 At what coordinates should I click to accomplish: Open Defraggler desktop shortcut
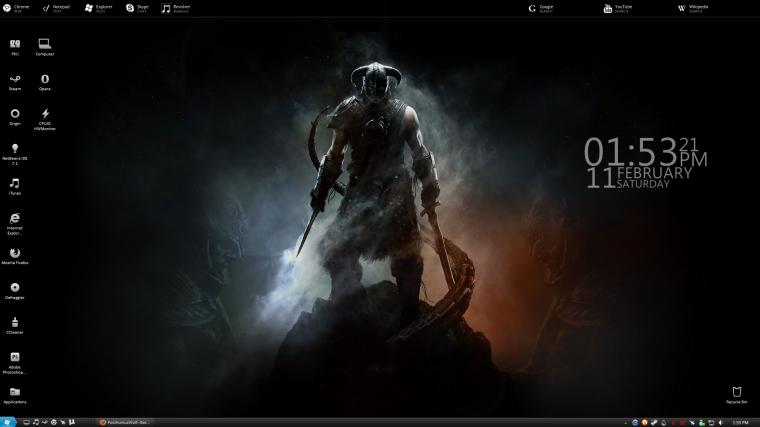(x=15, y=291)
